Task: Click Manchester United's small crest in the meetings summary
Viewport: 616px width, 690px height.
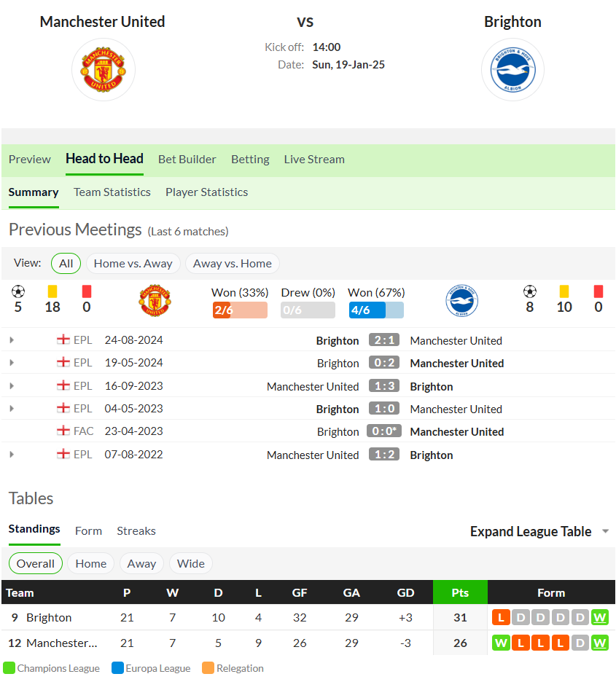Action: (x=155, y=301)
